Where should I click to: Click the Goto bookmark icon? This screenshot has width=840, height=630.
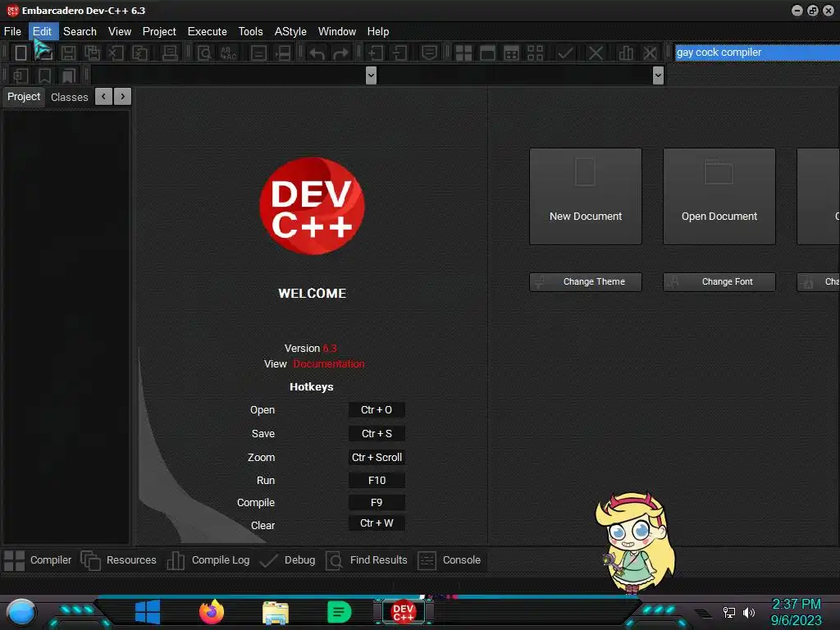coord(69,75)
